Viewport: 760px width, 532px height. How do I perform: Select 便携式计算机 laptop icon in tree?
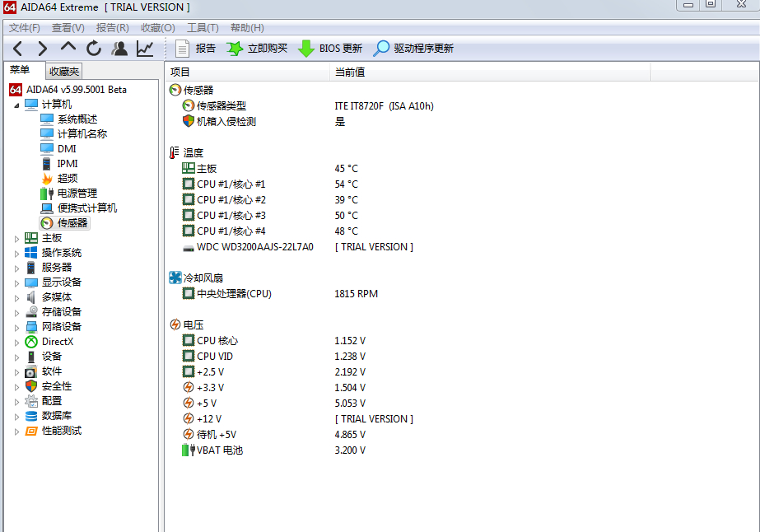click(47, 208)
